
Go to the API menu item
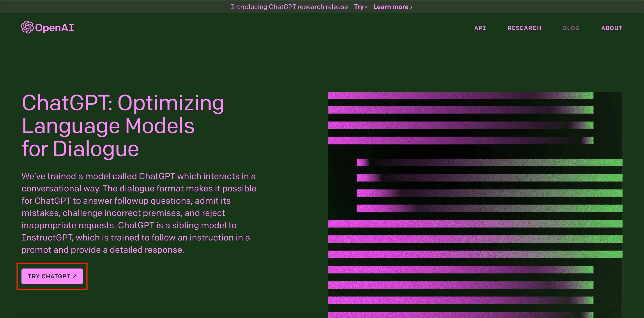pos(480,28)
